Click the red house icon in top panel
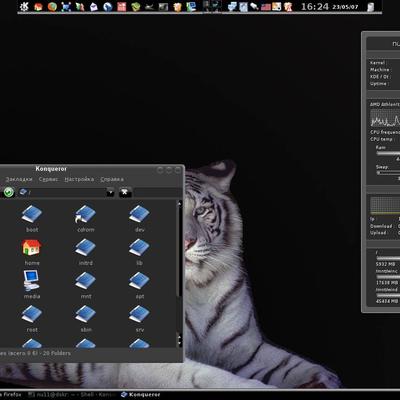The height and width of the screenshot is (400, 400). coord(38,7)
